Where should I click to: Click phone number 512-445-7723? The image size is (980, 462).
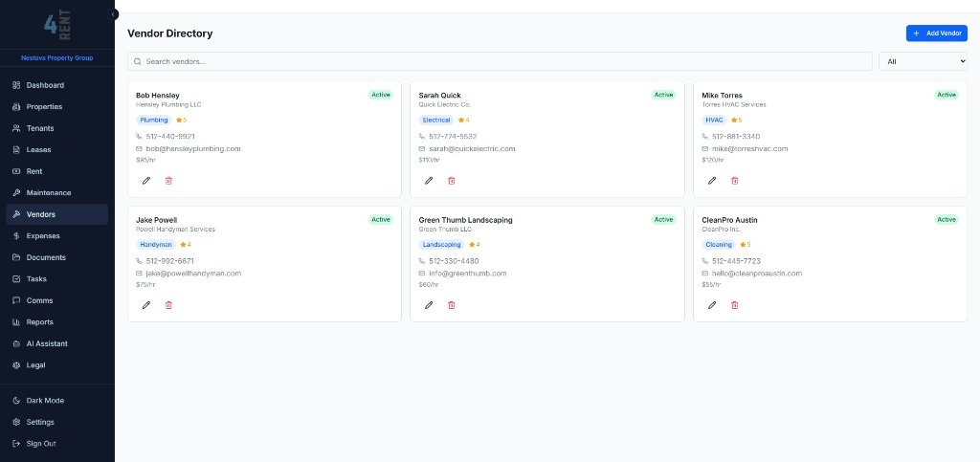[x=736, y=261]
